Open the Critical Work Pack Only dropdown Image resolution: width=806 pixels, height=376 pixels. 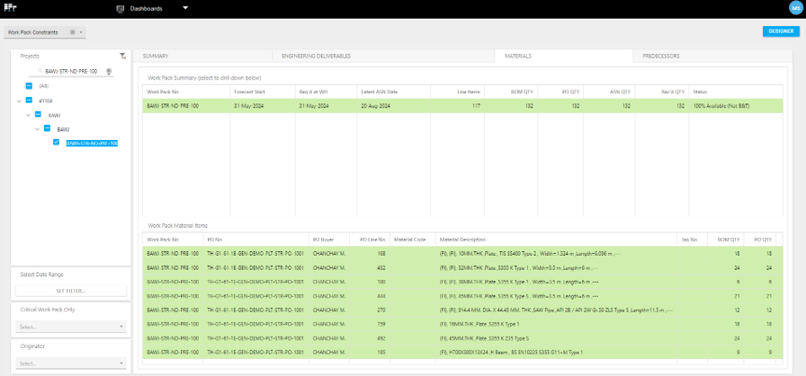71,327
